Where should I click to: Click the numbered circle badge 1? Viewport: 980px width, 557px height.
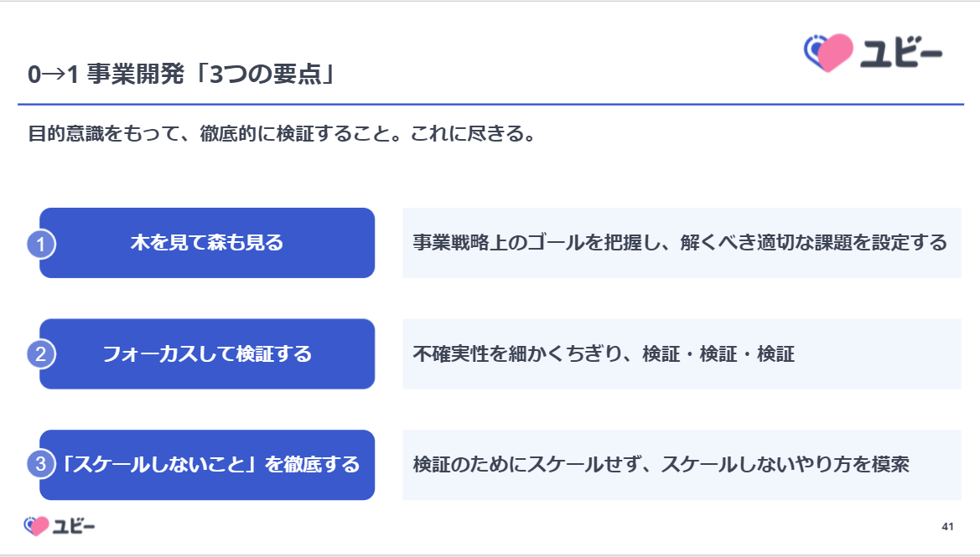click(41, 244)
